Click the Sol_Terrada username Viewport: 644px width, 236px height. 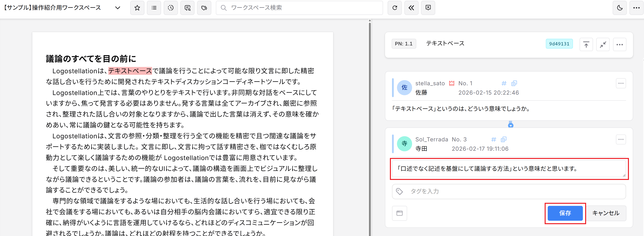click(x=432, y=139)
